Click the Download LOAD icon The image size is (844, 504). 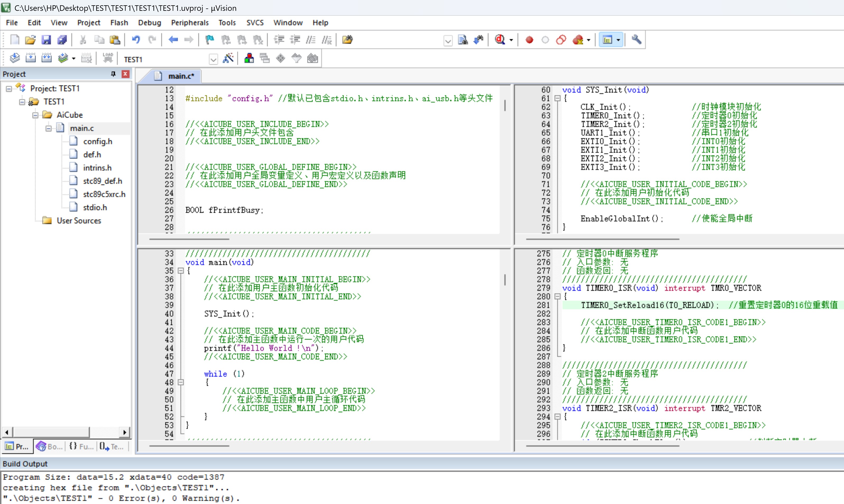pyautogui.click(x=108, y=58)
